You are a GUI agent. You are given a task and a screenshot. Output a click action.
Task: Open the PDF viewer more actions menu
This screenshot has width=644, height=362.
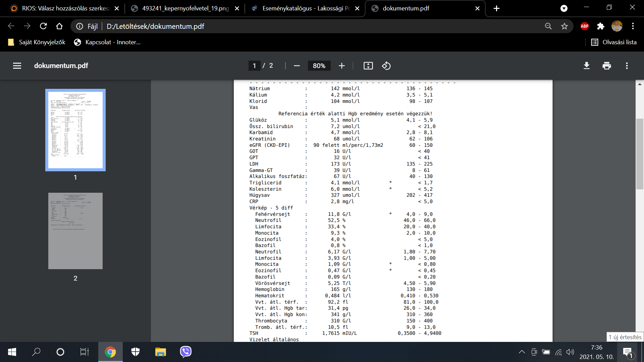click(627, 66)
